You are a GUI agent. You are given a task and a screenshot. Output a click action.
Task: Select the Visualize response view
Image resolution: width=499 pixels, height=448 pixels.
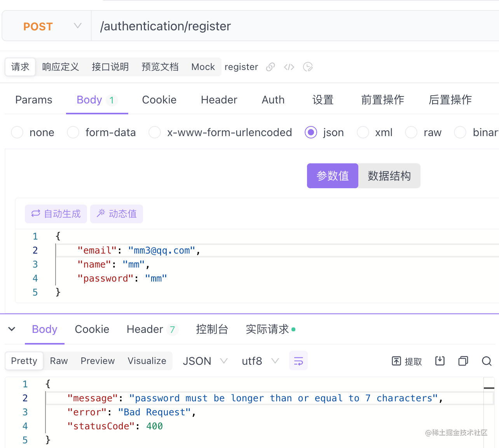[x=147, y=361]
